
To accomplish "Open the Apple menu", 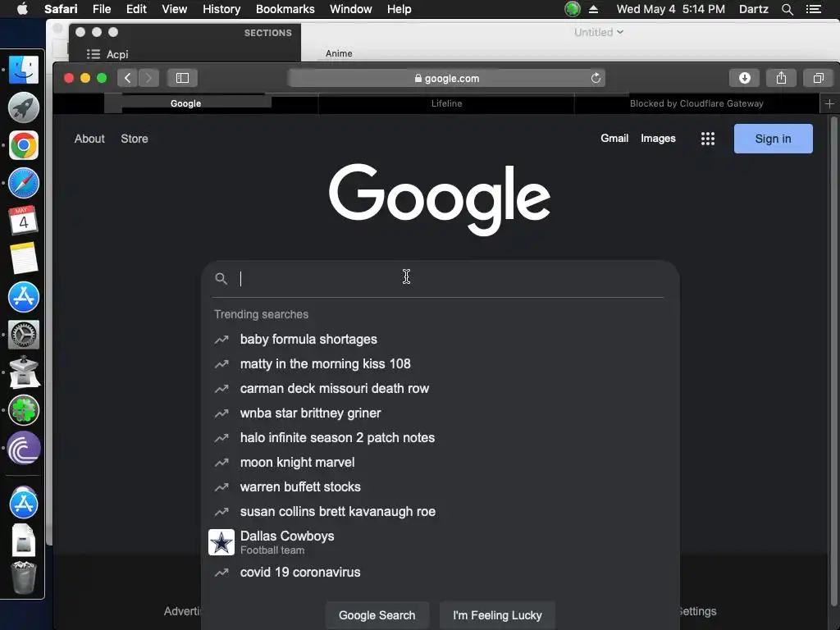I will coord(22,9).
